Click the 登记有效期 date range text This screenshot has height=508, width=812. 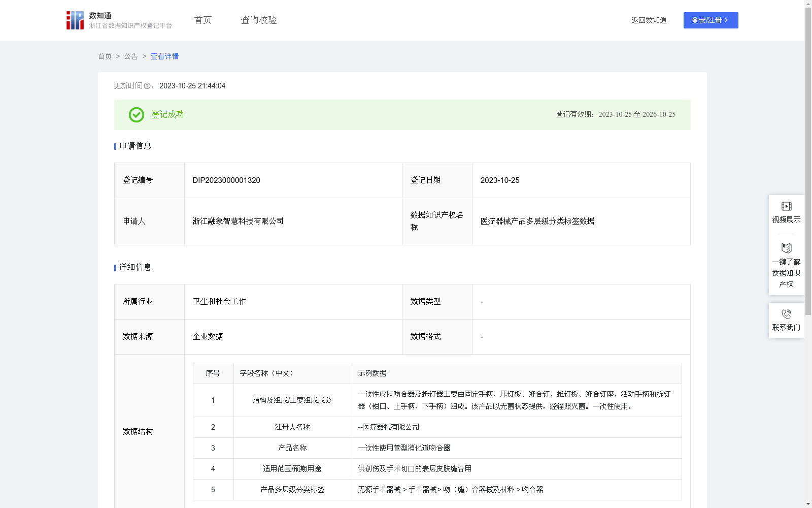616,115
